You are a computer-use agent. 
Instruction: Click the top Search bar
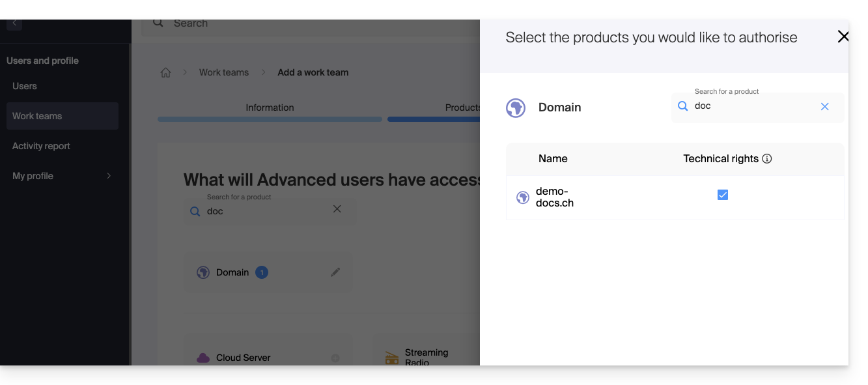pyautogui.click(x=313, y=23)
